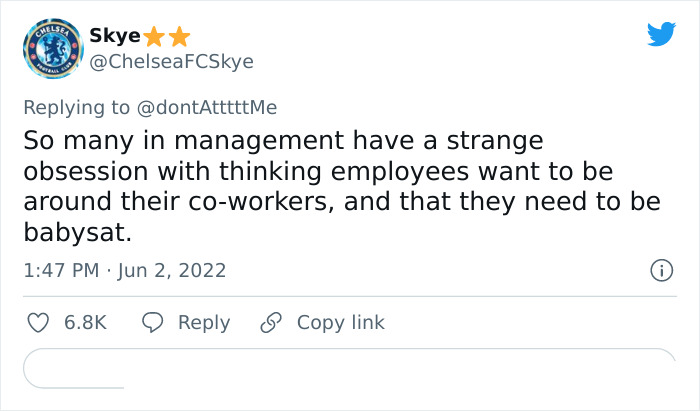
Task: Visit the @ChelseaFCSkye handle
Action: (171, 62)
